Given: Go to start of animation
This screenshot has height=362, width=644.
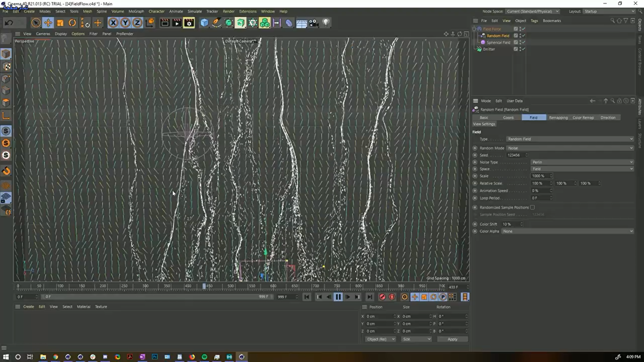Looking at the screenshot, I should (x=307, y=297).
